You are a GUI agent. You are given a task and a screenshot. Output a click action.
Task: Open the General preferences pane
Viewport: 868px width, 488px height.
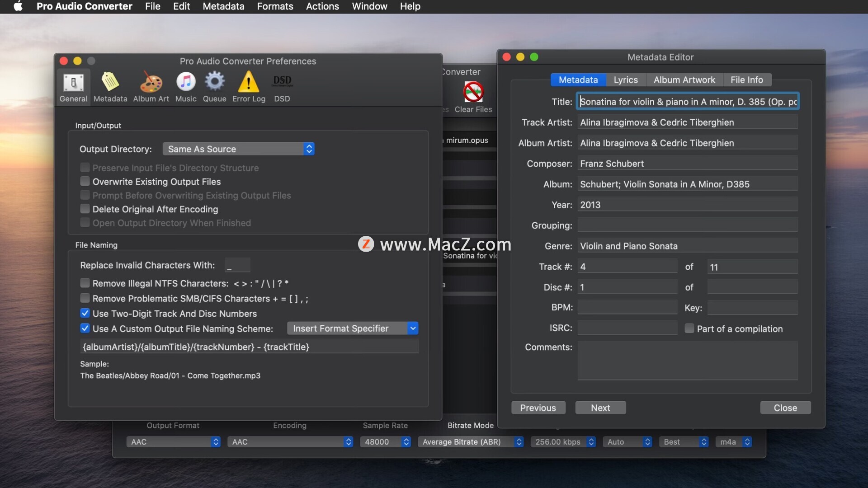point(74,87)
